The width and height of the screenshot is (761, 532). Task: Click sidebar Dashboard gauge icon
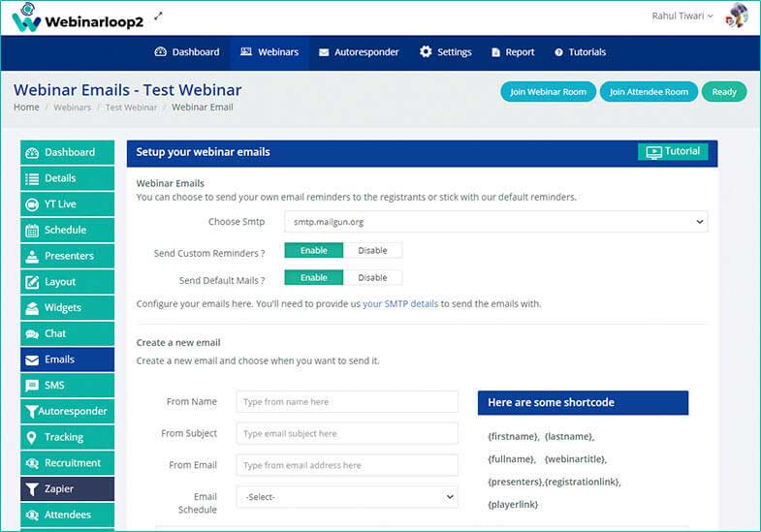[32, 153]
